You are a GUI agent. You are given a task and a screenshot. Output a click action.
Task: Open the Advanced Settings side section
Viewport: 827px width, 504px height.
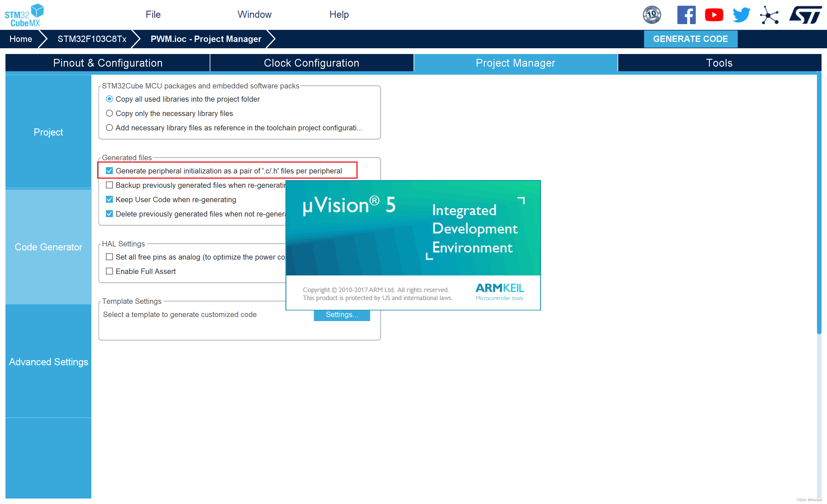click(48, 362)
